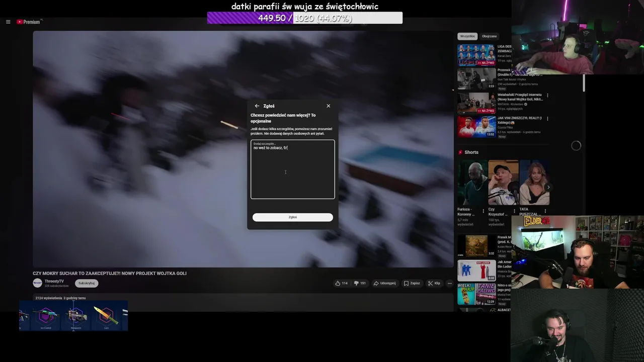The image size is (644, 362).
Task: Open Bin Laden history video thumbnail
Action: [x=476, y=270]
